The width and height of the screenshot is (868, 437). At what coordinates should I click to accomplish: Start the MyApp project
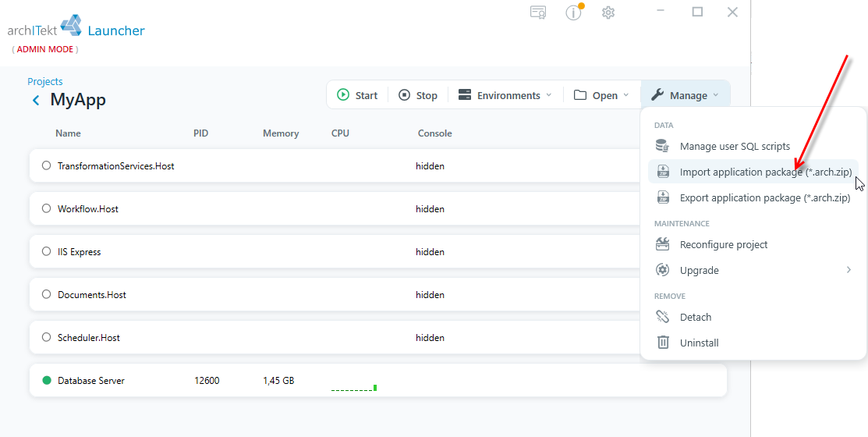(357, 95)
